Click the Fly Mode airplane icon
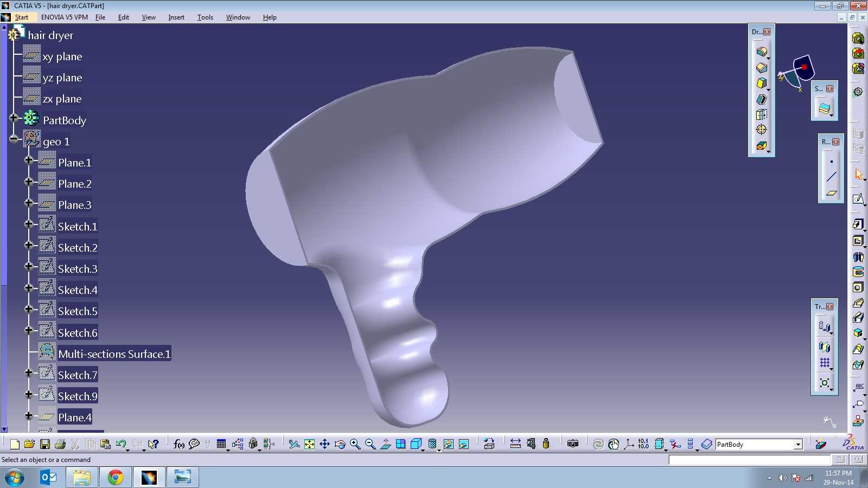This screenshot has width=868, height=488. coord(294,444)
